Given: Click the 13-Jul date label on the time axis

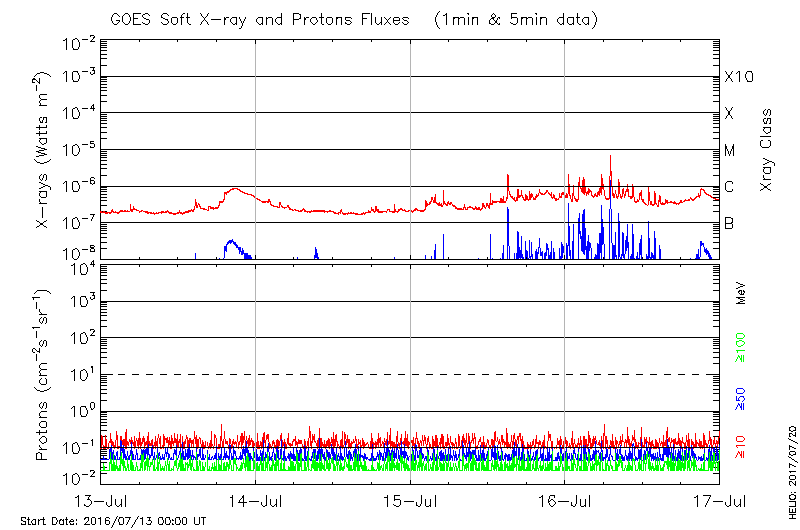Looking at the screenshot, I should click(100, 499).
